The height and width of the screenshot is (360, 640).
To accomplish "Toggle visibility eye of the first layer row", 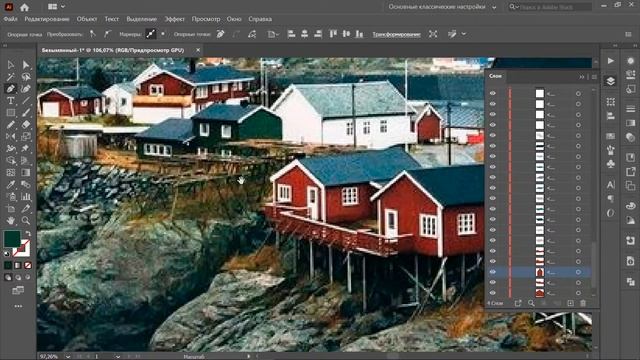I will point(493,93).
